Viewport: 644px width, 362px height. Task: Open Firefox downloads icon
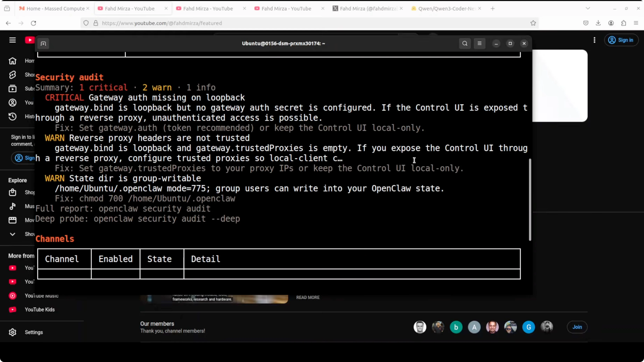[x=598, y=23]
